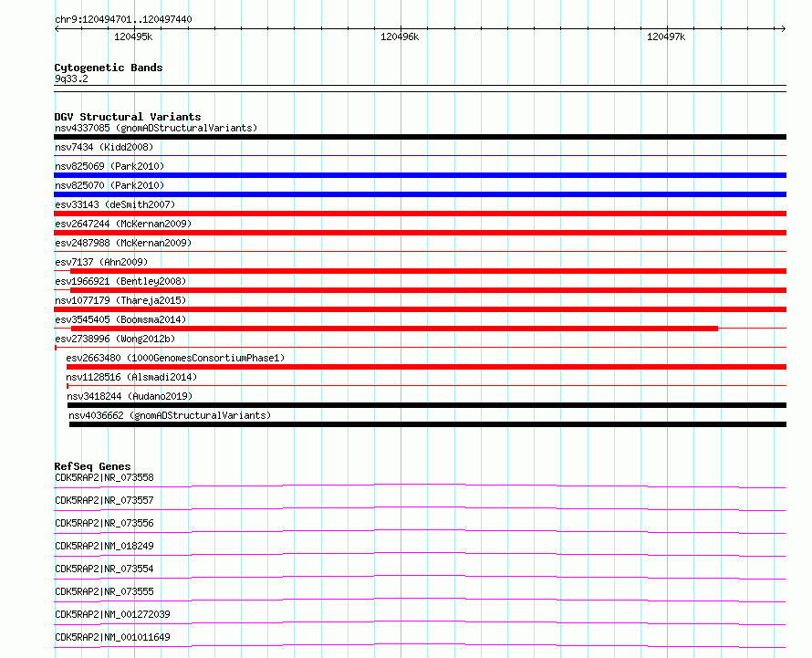Screen dimensions: 812x658
Task: Click the blue bar of nsv825069
Action: click(x=420, y=175)
